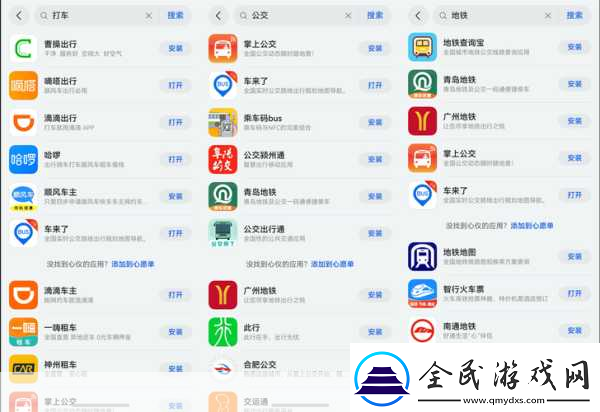
Task: Tap 搜索 beside the 公交 field
Action: (375, 15)
